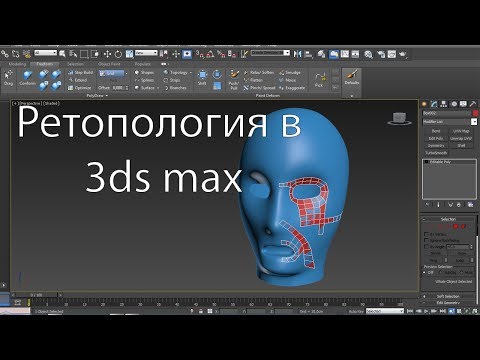Click the red object color swatch
Screen dimensions: 480x360
(475, 113)
